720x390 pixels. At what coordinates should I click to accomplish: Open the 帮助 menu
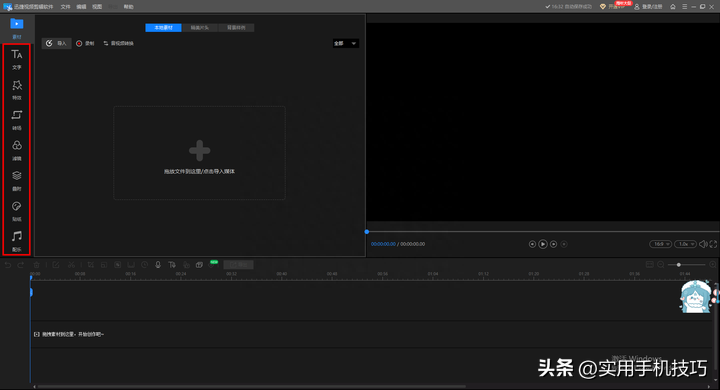pyautogui.click(x=129, y=7)
